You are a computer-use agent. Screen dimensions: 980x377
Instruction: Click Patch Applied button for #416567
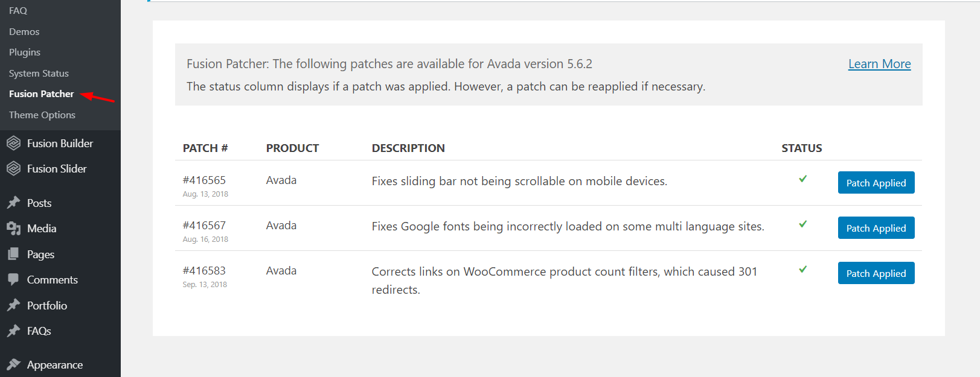pyautogui.click(x=876, y=228)
